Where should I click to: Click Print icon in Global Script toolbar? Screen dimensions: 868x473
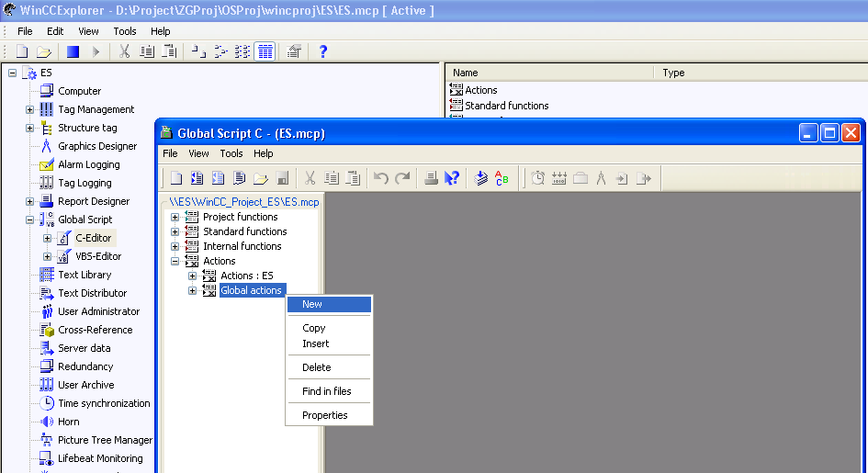click(431, 178)
